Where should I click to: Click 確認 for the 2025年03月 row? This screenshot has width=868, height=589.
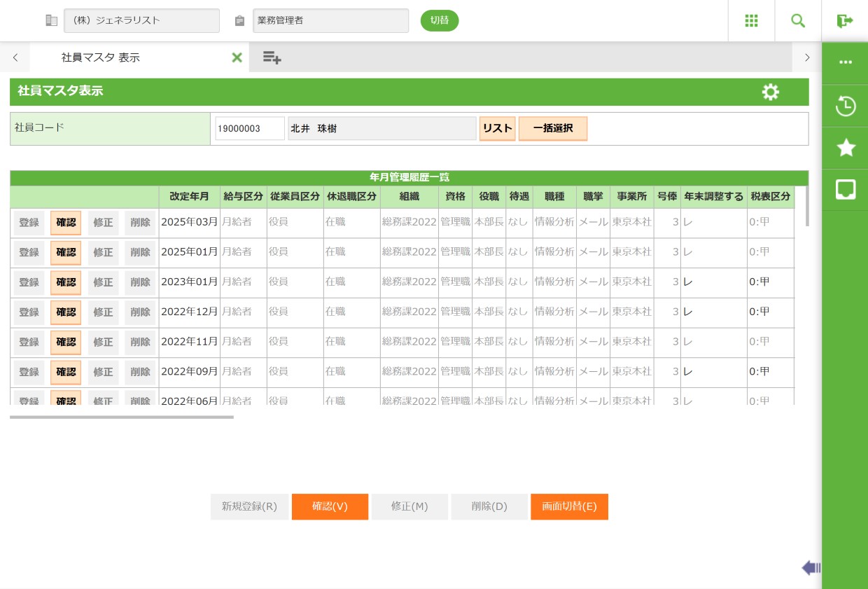click(x=66, y=223)
